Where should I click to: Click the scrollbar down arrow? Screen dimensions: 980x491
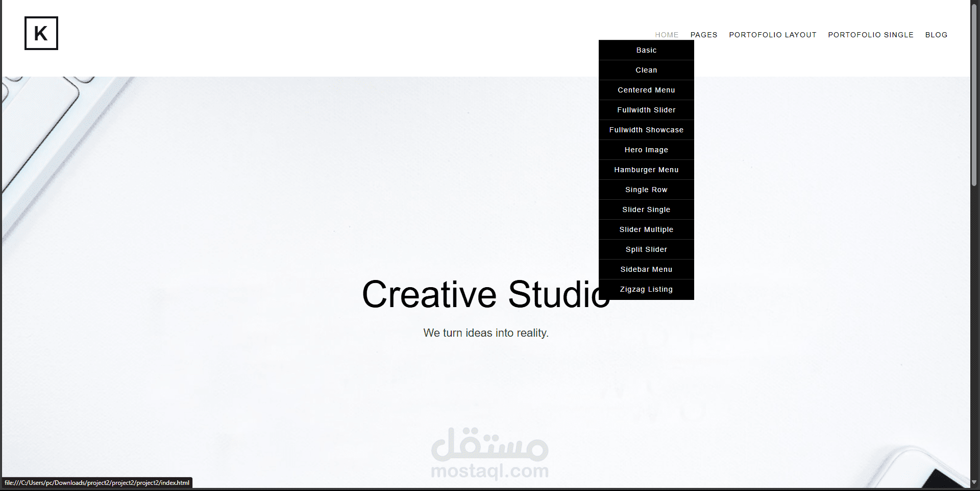(x=974, y=482)
